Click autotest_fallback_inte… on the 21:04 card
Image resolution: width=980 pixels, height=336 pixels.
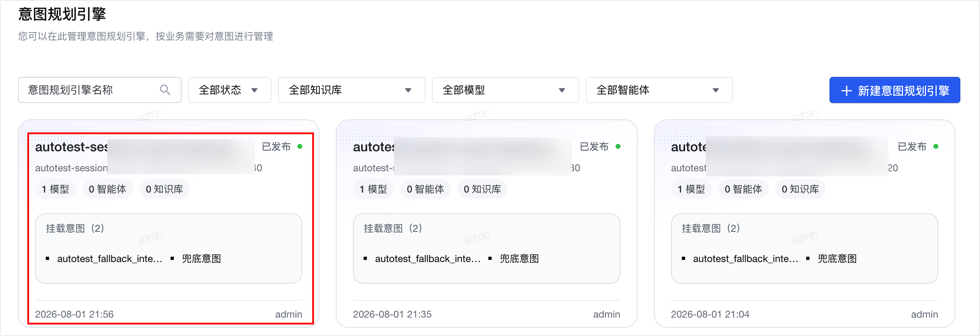click(746, 259)
